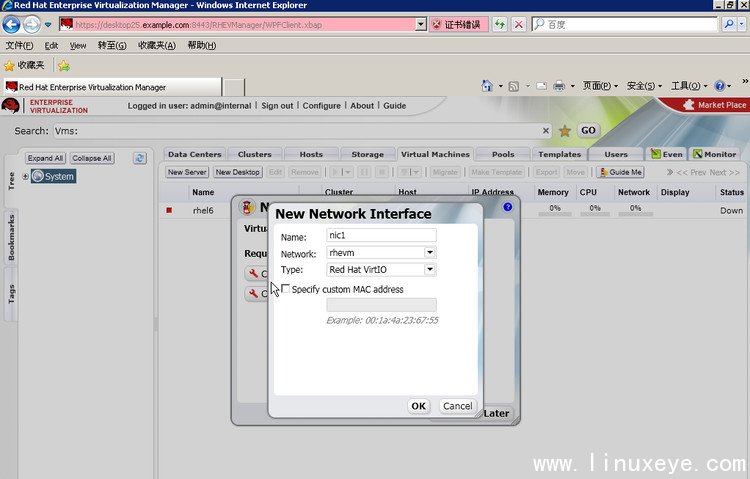Viewport: 750px width, 479px height.
Task: Click the Expand All button
Action: click(x=45, y=158)
